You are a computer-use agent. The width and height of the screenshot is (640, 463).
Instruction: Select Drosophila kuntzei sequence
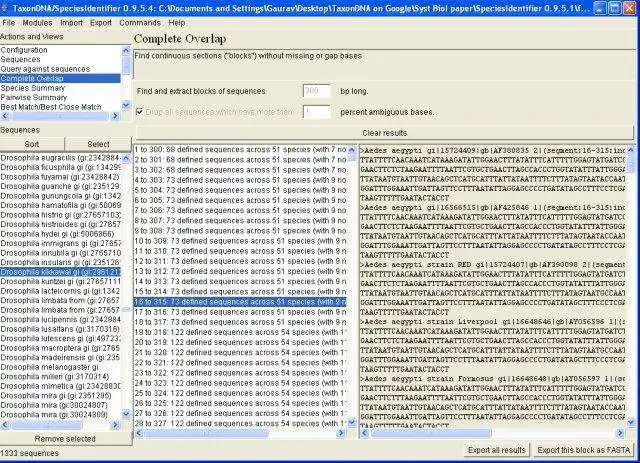pos(60,281)
